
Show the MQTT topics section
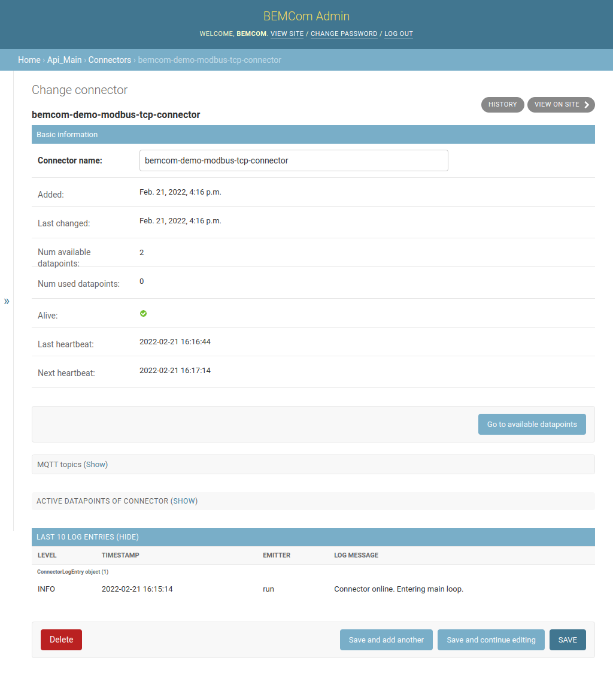click(96, 464)
